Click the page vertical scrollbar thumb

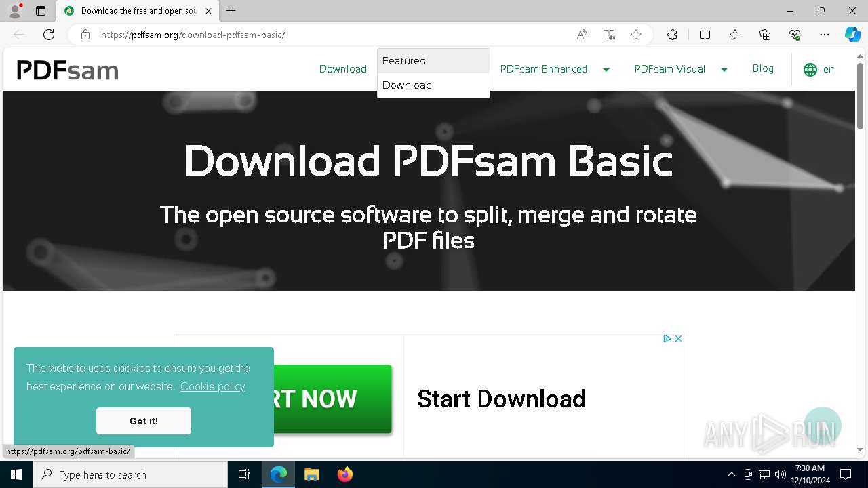(x=861, y=96)
